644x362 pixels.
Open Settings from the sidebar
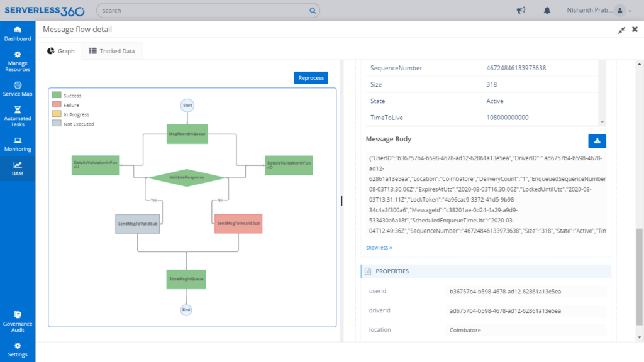click(x=18, y=349)
